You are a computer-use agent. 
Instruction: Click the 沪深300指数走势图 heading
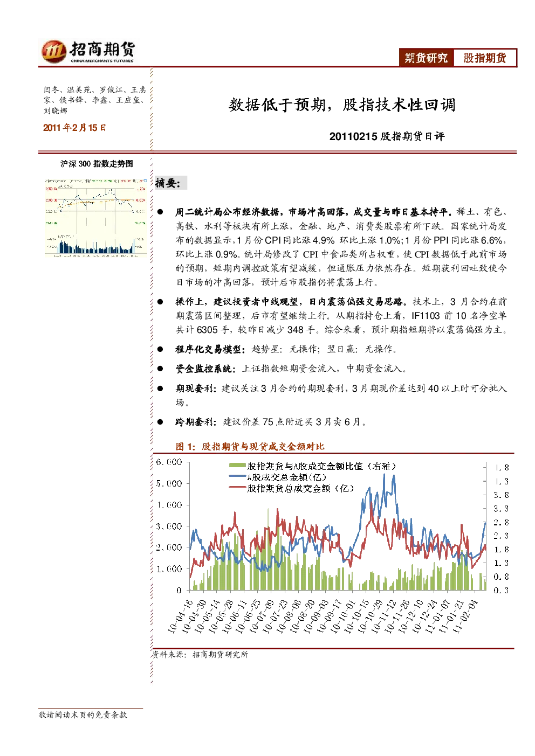coord(97,164)
